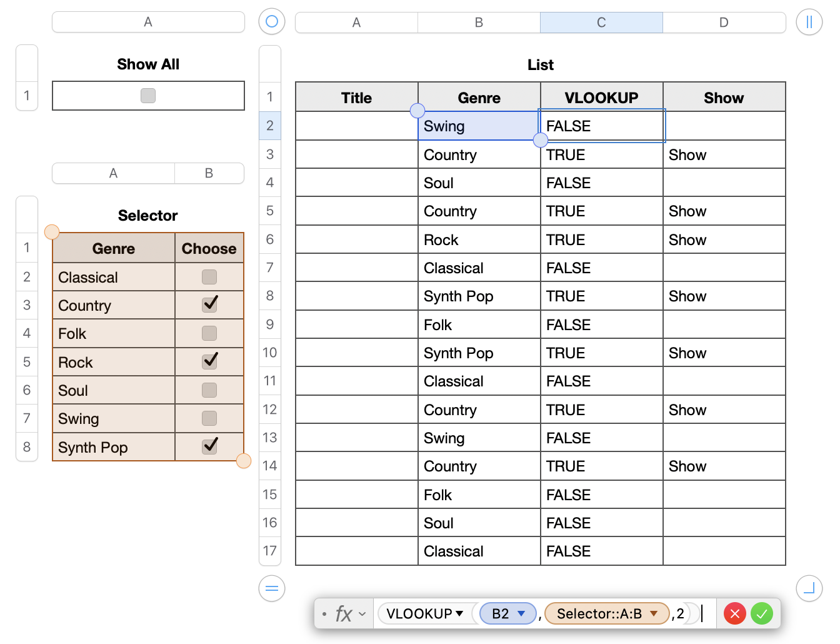Screen dimensions: 840x644
Task: Select column C header of List table
Action: click(x=601, y=23)
